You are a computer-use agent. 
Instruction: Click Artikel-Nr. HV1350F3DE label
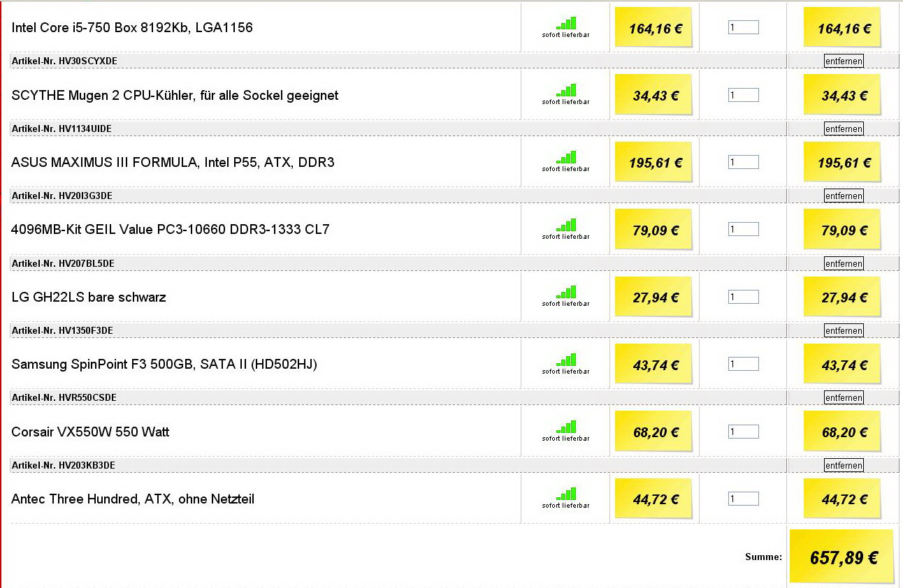[x=62, y=330]
